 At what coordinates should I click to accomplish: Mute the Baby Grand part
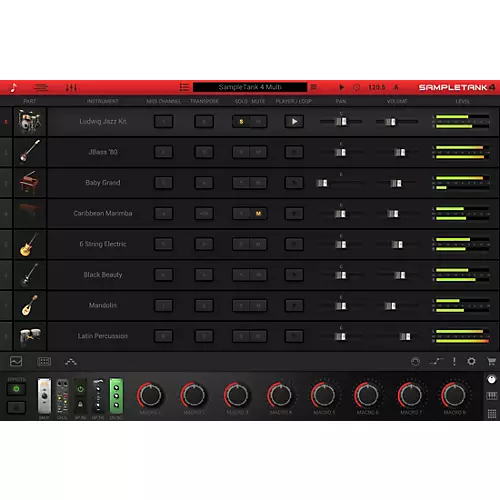(258, 183)
